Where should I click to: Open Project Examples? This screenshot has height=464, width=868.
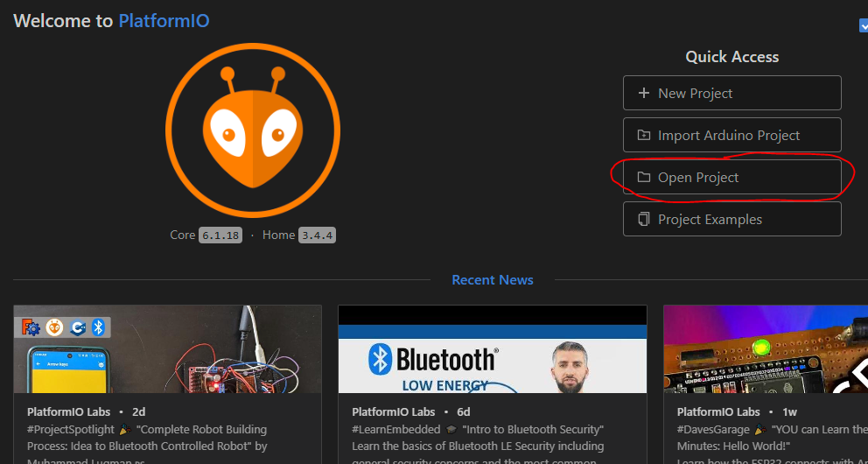coord(731,219)
